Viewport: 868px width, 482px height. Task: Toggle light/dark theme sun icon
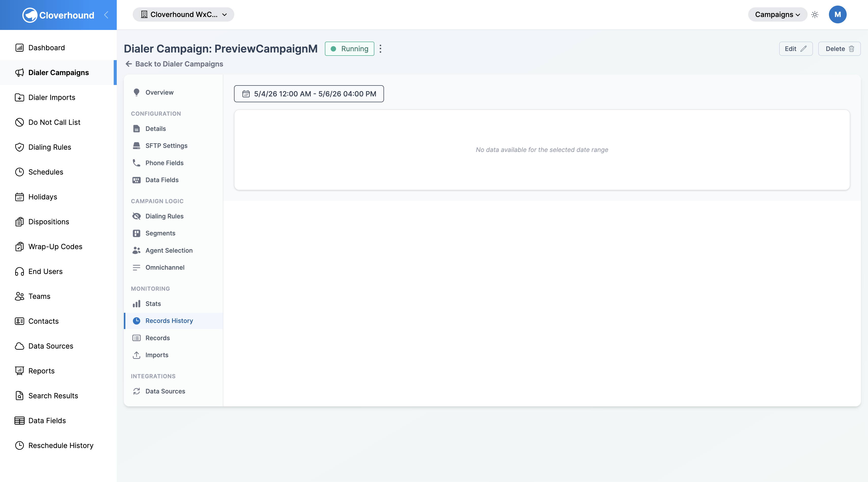pos(815,14)
